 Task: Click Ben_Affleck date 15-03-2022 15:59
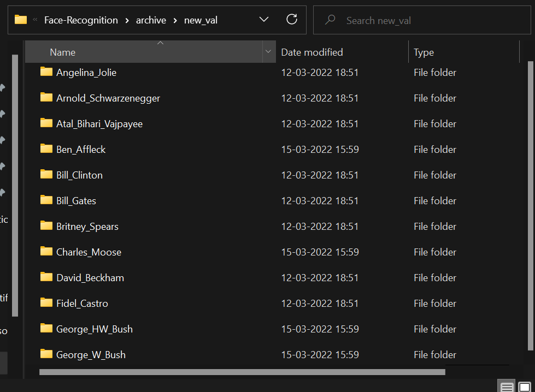320,150
